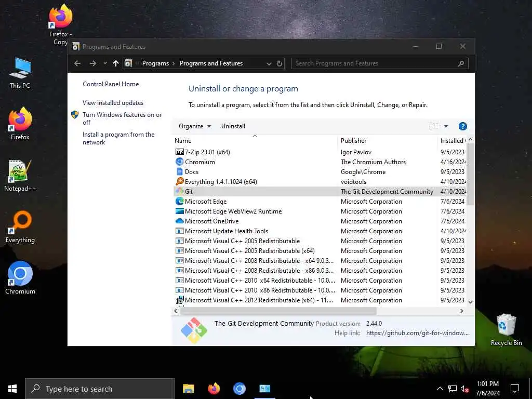Select Microsoft Visual C++ 2008 Redistributable x86 row
The image size is (532, 399).
320,270
